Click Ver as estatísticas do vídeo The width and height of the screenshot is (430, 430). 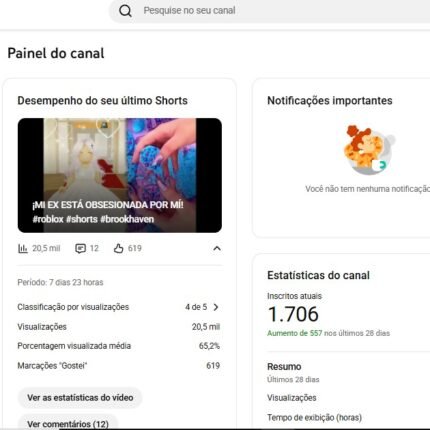(x=80, y=398)
